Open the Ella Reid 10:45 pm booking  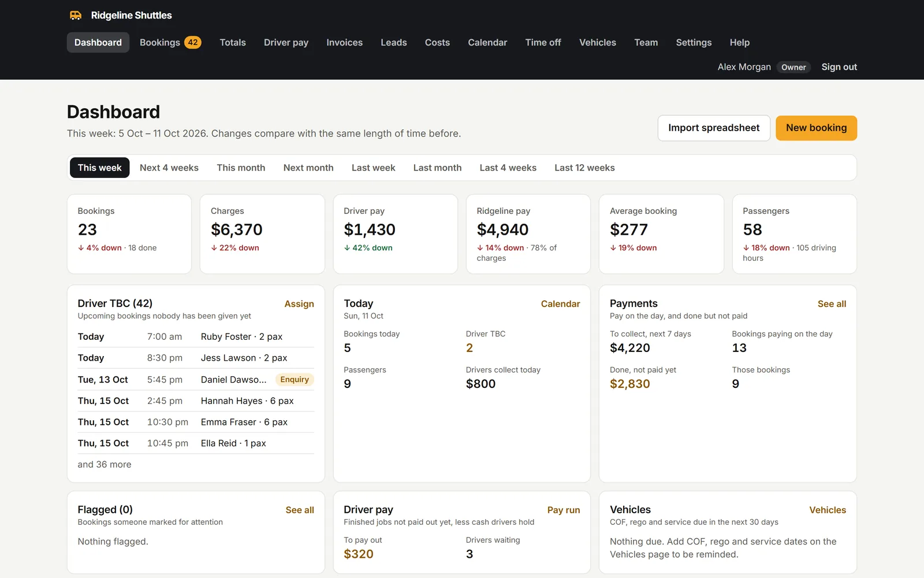[196, 443]
